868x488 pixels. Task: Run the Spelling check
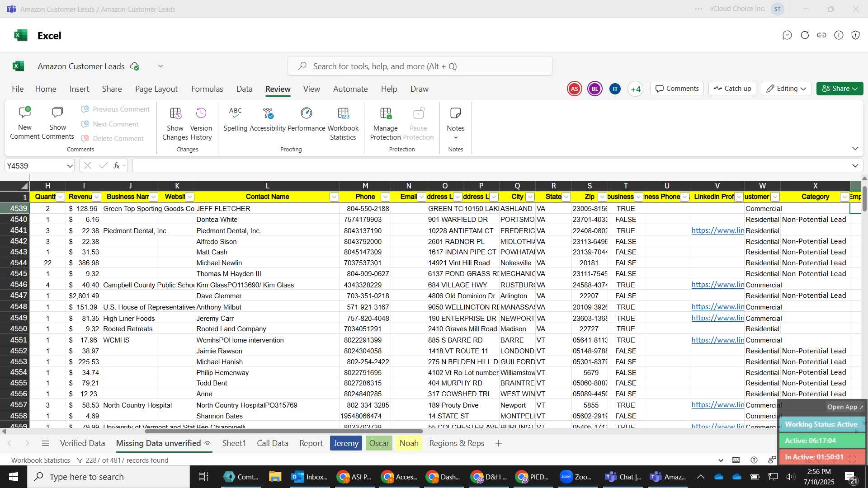pyautogui.click(x=236, y=120)
